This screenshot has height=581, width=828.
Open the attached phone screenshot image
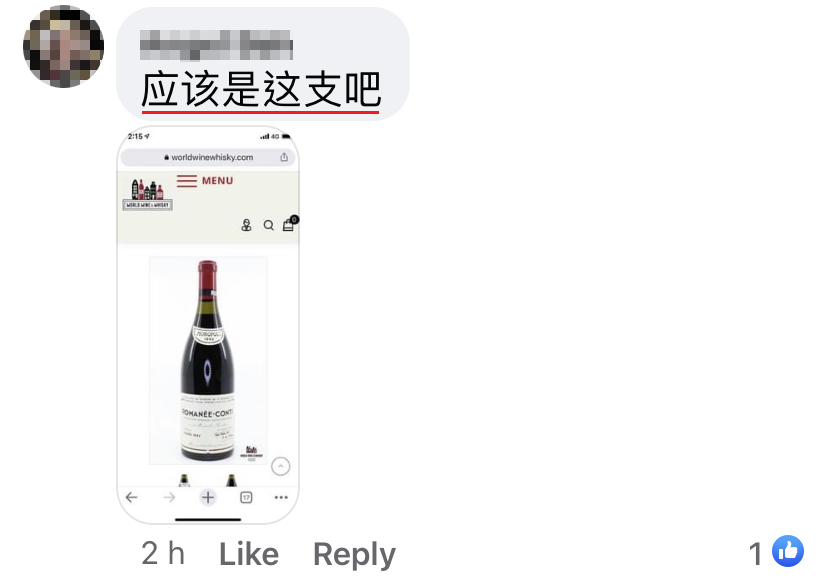[x=208, y=325]
